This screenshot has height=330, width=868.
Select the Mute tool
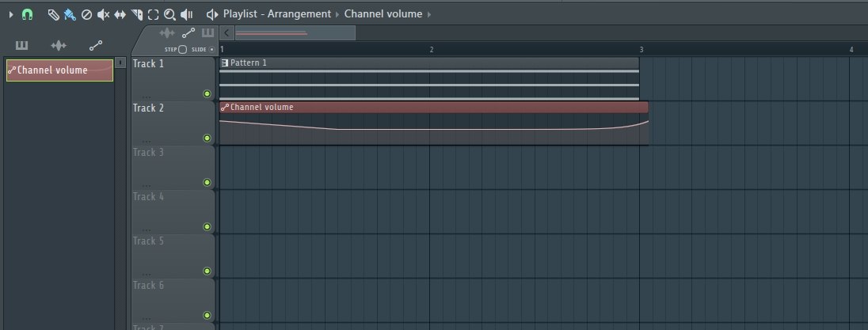103,15
